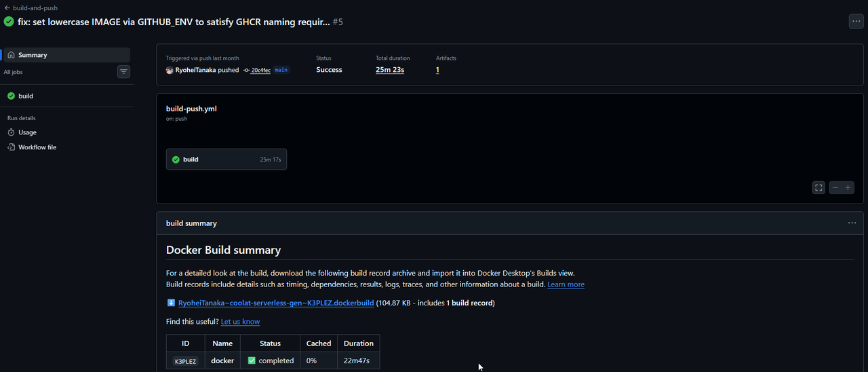Click the Cached column header
Image resolution: width=868 pixels, height=372 pixels.
[319, 343]
